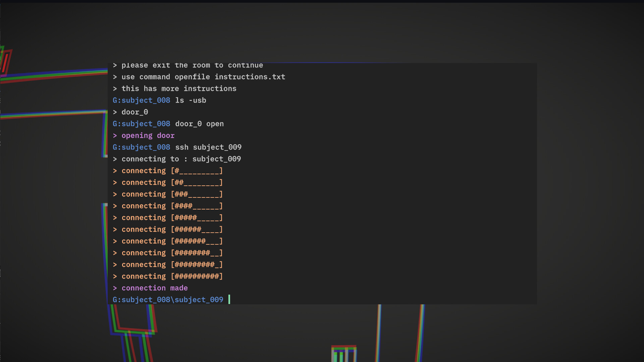Click the blinking cursor after subject_009 prompt
This screenshot has width=644, height=362.
pos(229,299)
